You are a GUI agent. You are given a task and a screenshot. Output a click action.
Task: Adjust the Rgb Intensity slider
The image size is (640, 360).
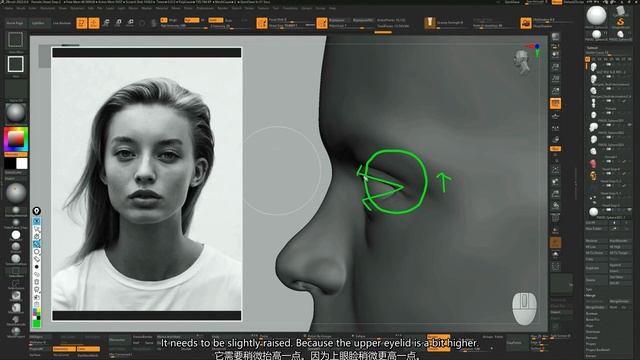pos(184,26)
